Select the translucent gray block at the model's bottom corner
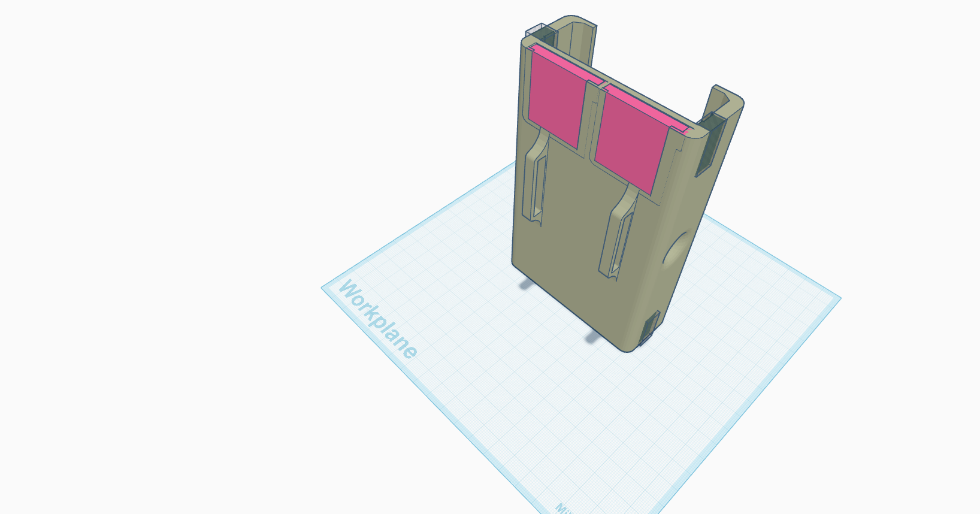Screen dimensions: 980x514 (649, 327)
